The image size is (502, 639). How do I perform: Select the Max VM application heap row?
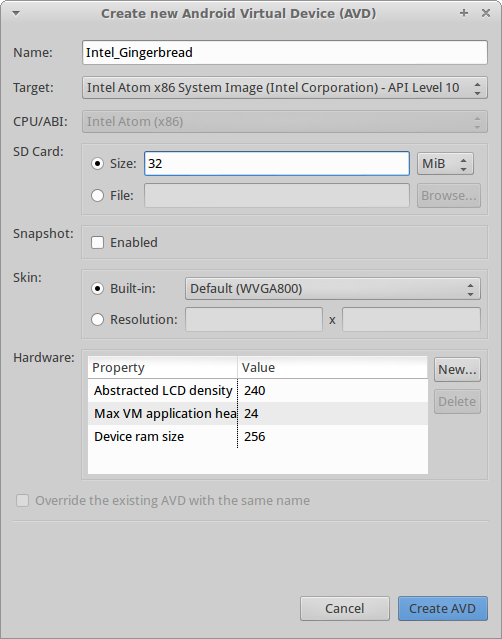click(258, 414)
